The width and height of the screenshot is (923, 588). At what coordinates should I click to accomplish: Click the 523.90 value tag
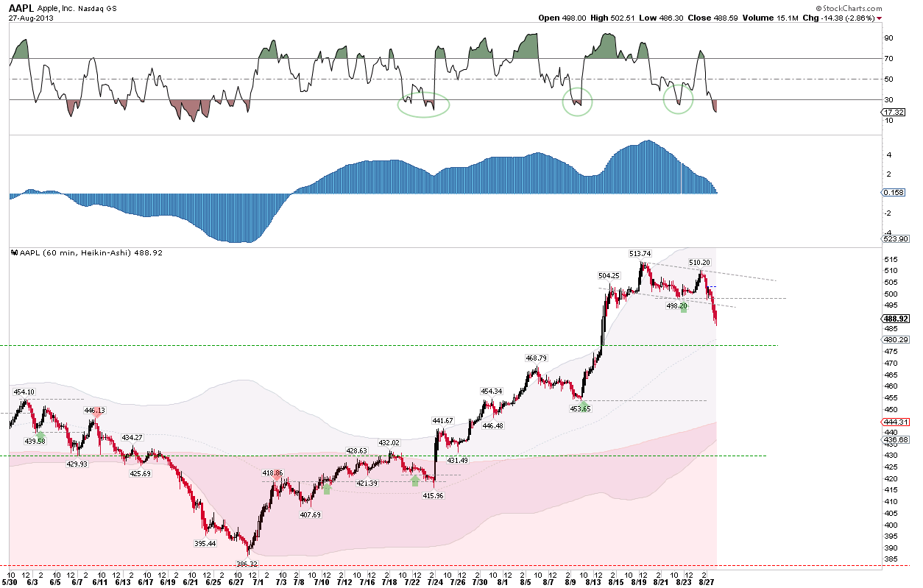point(894,239)
